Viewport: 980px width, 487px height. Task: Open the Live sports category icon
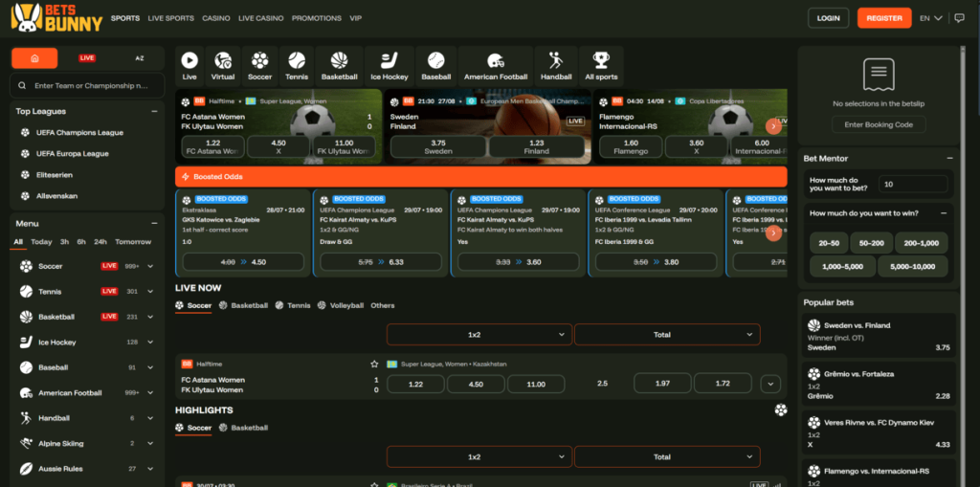click(189, 60)
